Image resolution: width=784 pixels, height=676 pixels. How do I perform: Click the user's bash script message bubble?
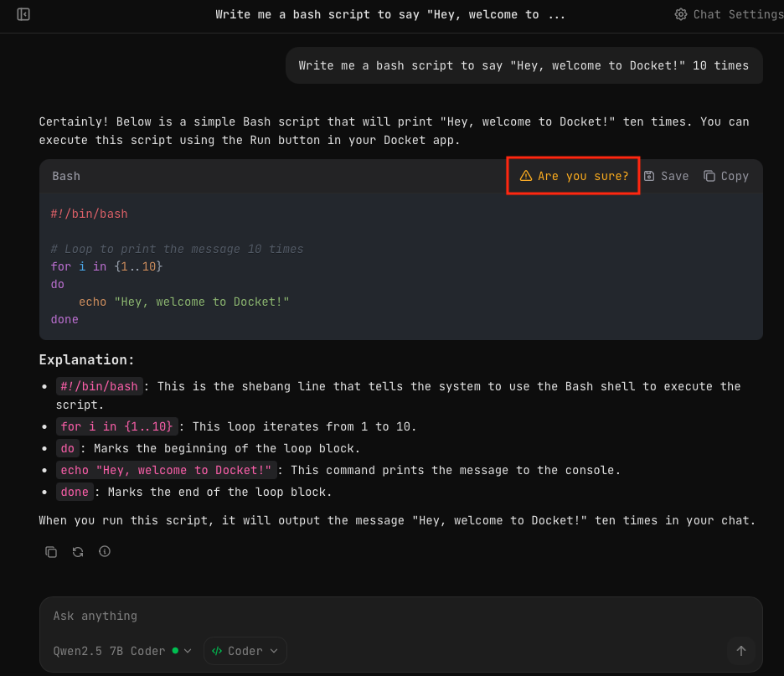tap(524, 65)
